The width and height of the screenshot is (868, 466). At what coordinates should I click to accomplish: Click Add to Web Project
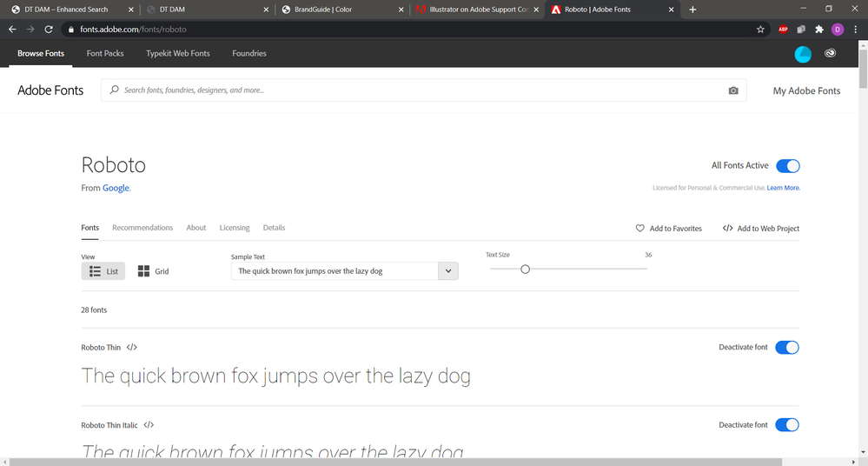click(x=761, y=229)
